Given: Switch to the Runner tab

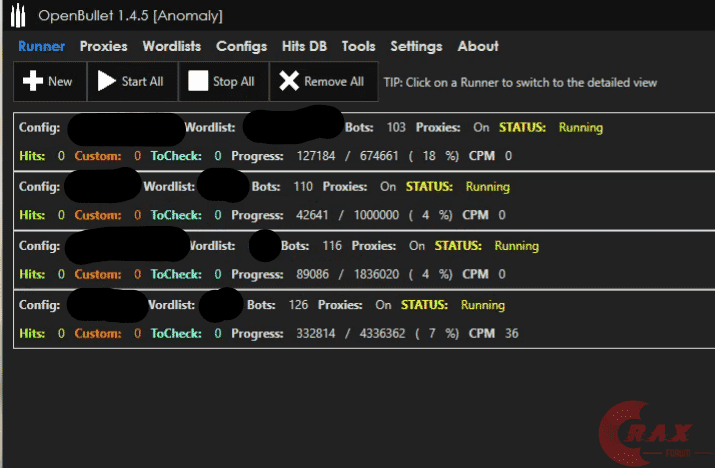Looking at the screenshot, I should (41, 46).
